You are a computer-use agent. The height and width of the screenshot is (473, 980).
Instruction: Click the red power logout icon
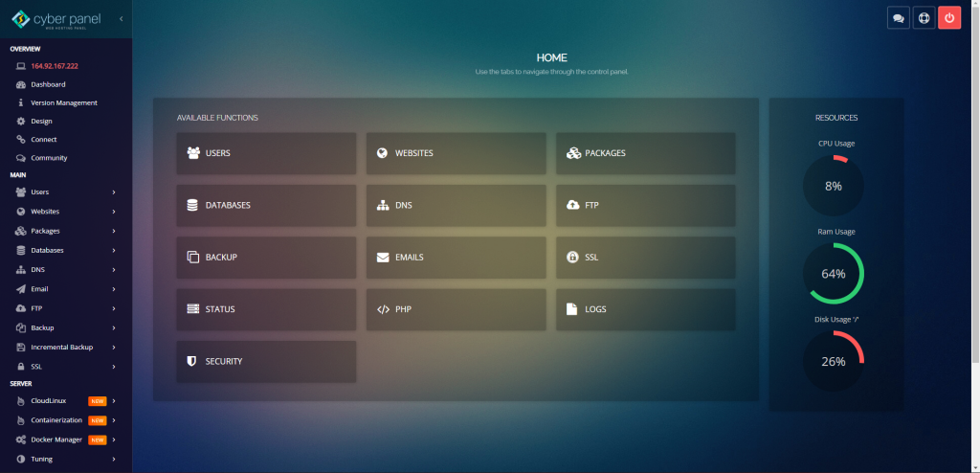[x=948, y=17]
